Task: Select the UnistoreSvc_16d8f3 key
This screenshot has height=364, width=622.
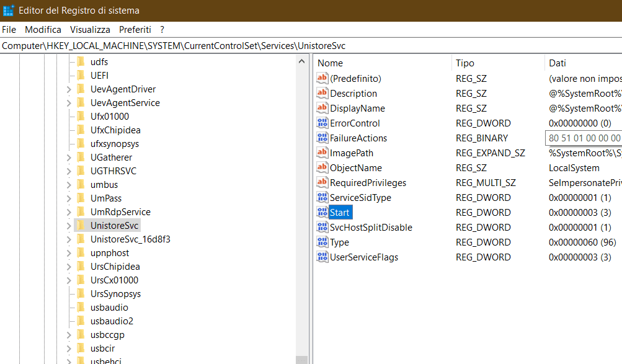Action: coord(130,239)
